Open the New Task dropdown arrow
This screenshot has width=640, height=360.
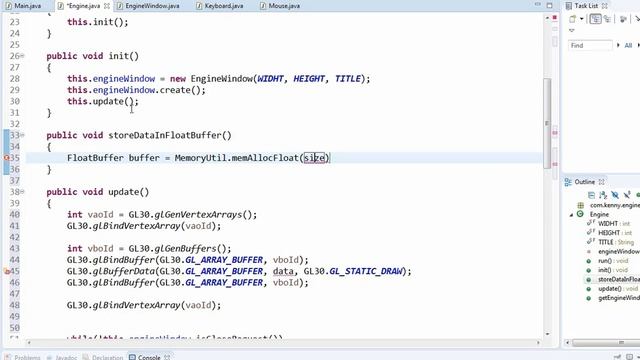pyautogui.click(x=581, y=19)
